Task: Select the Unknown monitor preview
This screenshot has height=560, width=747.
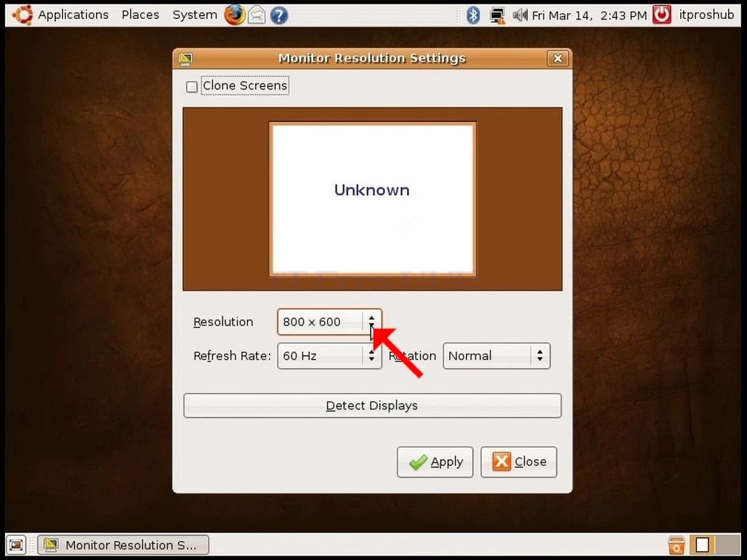Action: 373,198
